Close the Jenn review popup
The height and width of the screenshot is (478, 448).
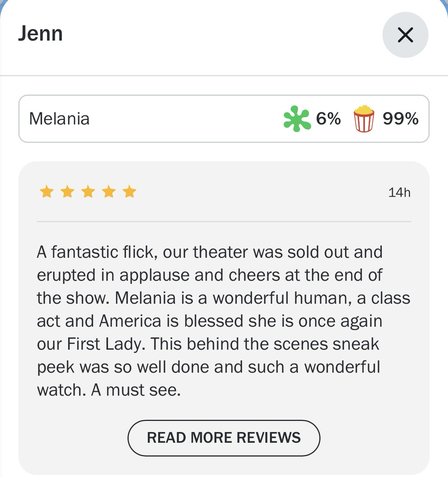[x=405, y=35]
